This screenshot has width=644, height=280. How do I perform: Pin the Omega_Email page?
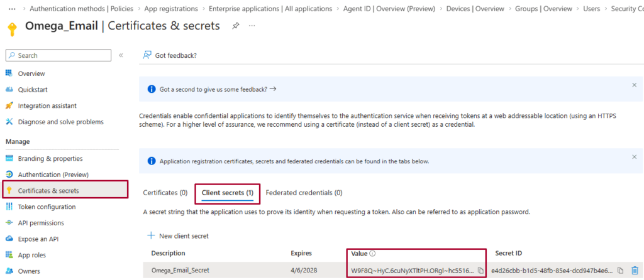pos(235,26)
